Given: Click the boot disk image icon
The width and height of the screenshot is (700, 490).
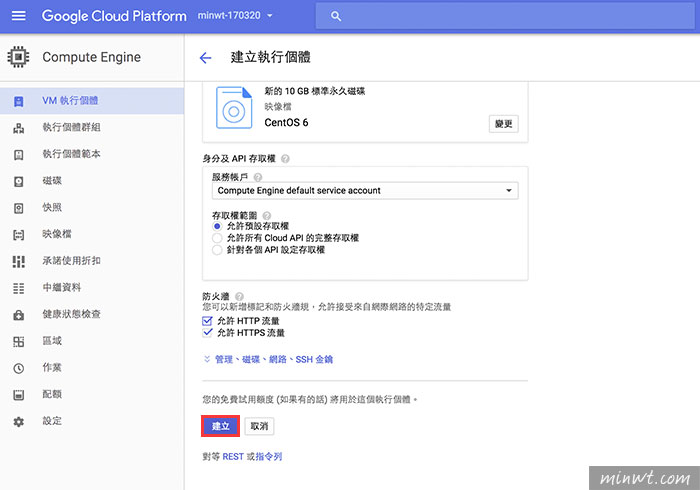Looking at the screenshot, I should [x=234, y=108].
